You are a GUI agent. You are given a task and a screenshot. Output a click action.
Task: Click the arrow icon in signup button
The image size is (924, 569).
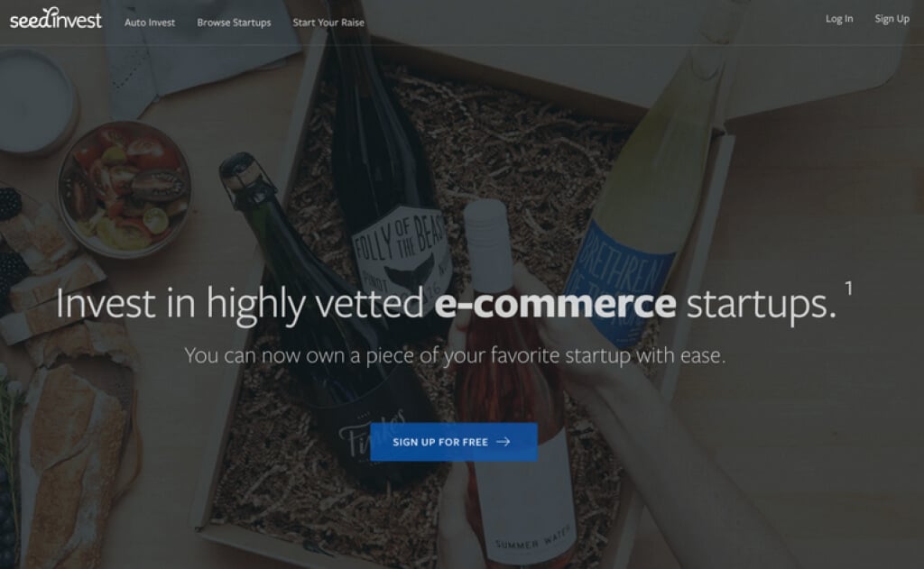[x=503, y=442]
